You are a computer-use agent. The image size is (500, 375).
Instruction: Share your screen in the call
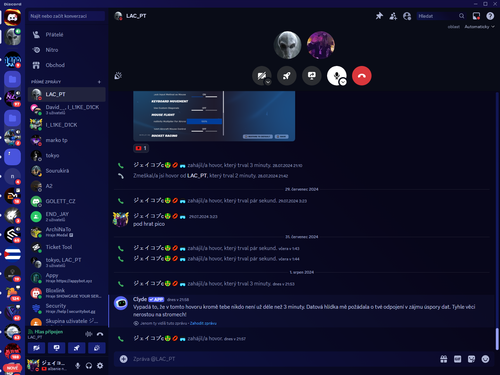(312, 76)
